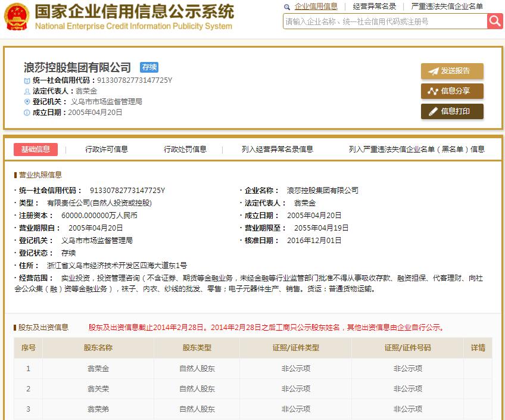This screenshot has width=505, height=420.
Task: Click the unified credit code icon
Action: [x=27, y=80]
